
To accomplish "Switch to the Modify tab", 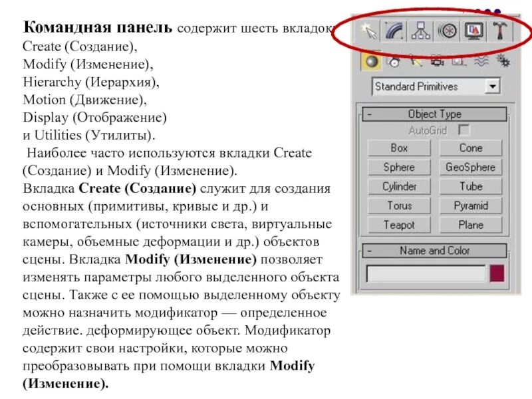I will pyautogui.click(x=394, y=31).
